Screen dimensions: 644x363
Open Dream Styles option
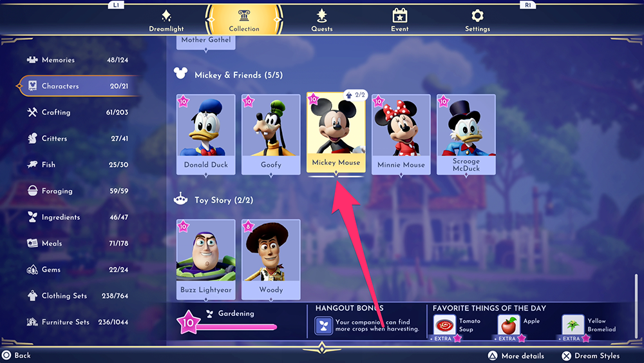(590, 356)
